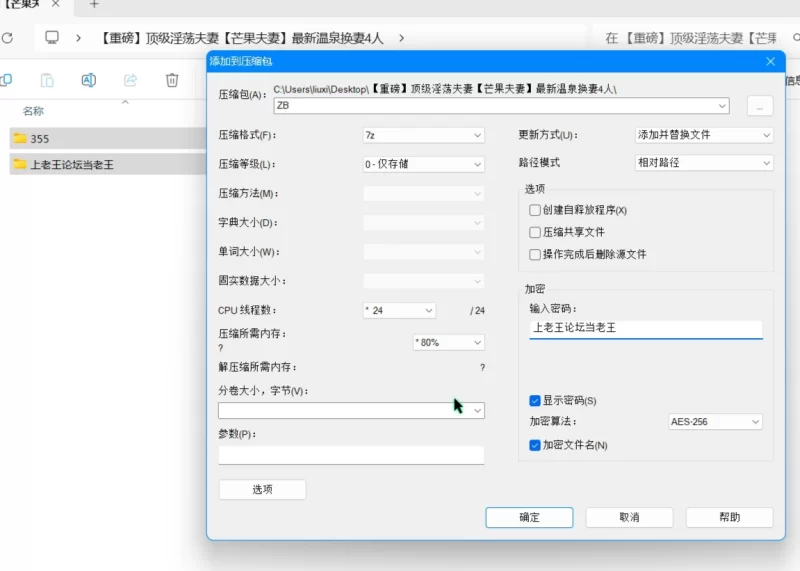Click the delete trash icon
Image resolution: width=800 pixels, height=571 pixels.
pos(172,80)
